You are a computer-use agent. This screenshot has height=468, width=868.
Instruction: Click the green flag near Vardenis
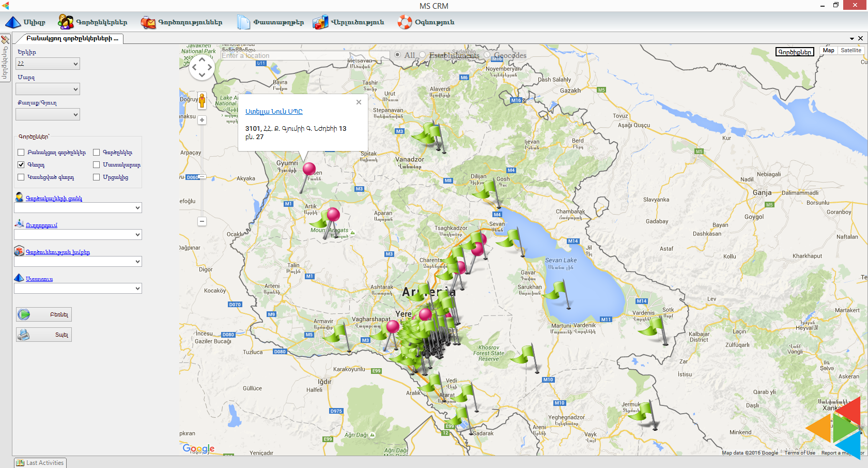coord(653,327)
